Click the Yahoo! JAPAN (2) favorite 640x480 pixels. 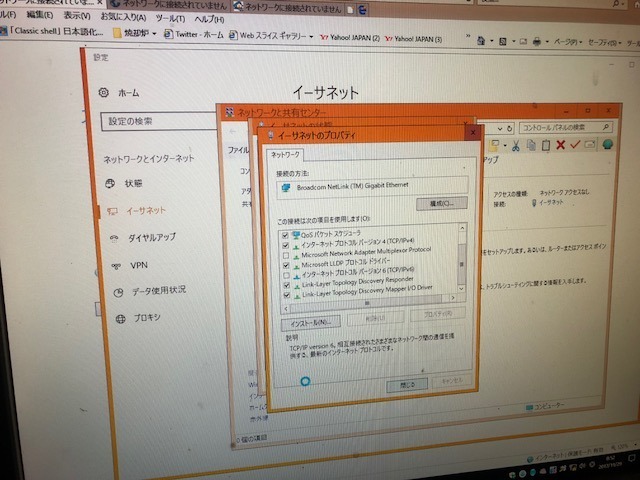click(x=350, y=38)
